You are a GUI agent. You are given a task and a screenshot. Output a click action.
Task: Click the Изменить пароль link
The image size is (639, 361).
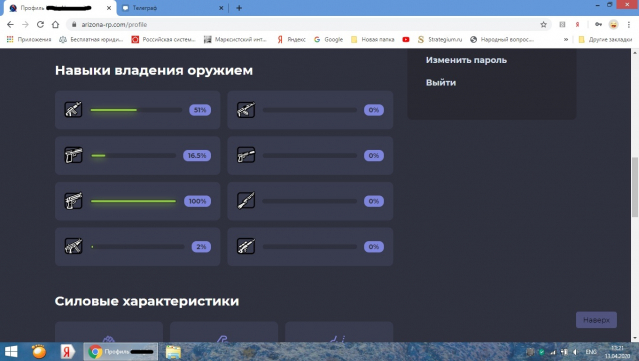point(466,60)
